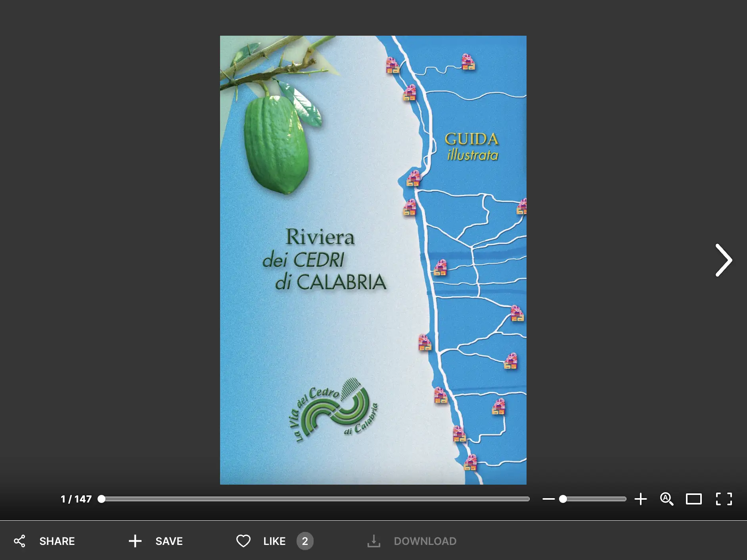This screenshot has height=560, width=747.
Task: Click the 1 / 147 page counter
Action: (76, 499)
